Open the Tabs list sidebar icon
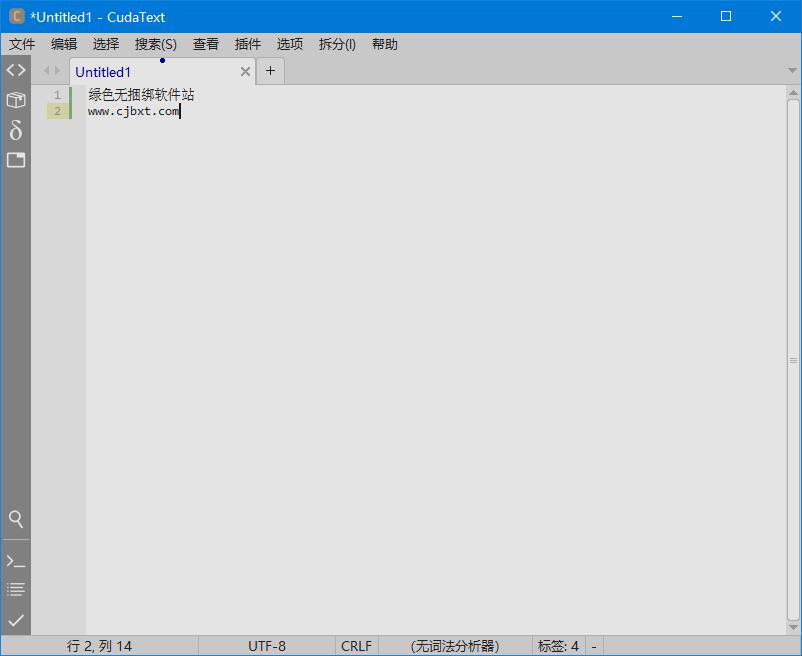The width and height of the screenshot is (802, 656). (16, 160)
